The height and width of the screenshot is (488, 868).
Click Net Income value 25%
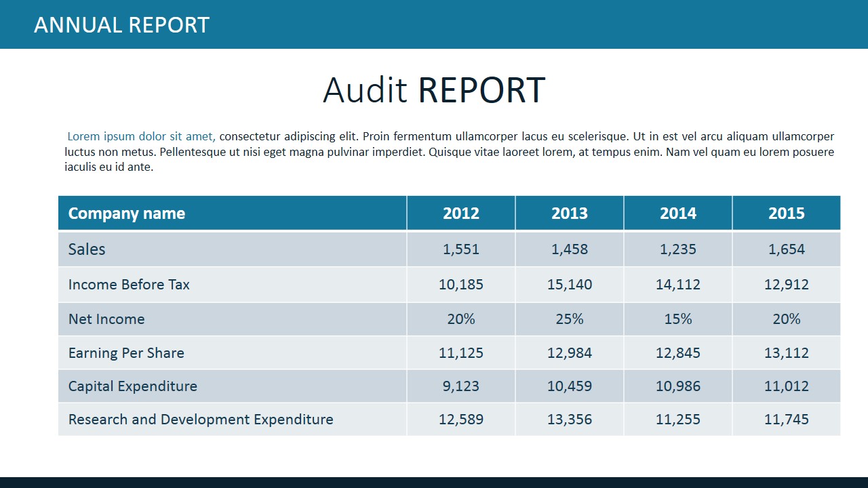click(570, 319)
